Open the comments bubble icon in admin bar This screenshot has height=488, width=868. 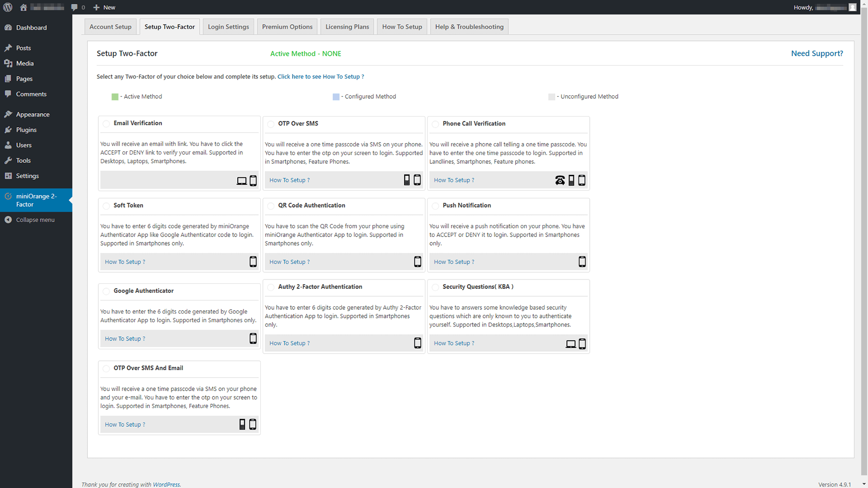(74, 7)
